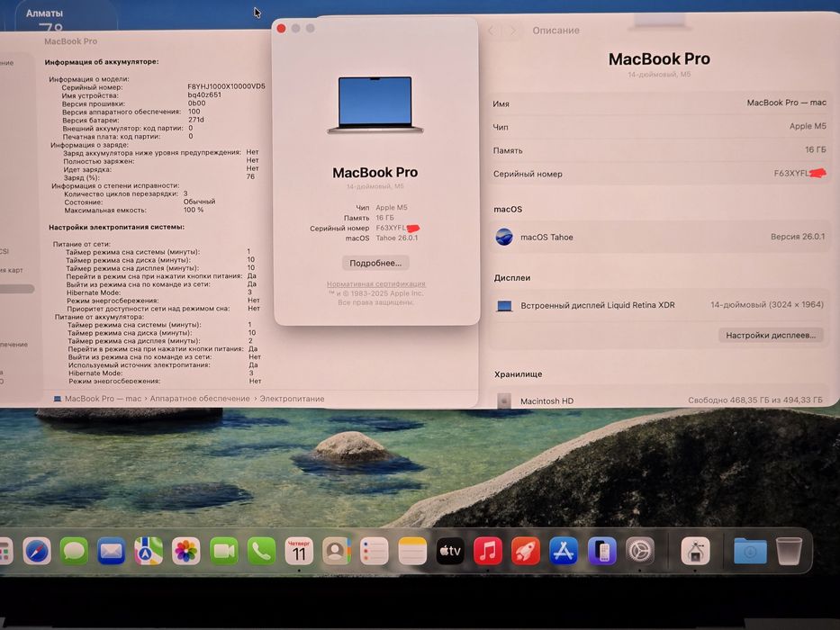Click Tahoe 26.0.1 in About window
Image resolution: width=840 pixels, height=630 pixels.
tap(396, 238)
